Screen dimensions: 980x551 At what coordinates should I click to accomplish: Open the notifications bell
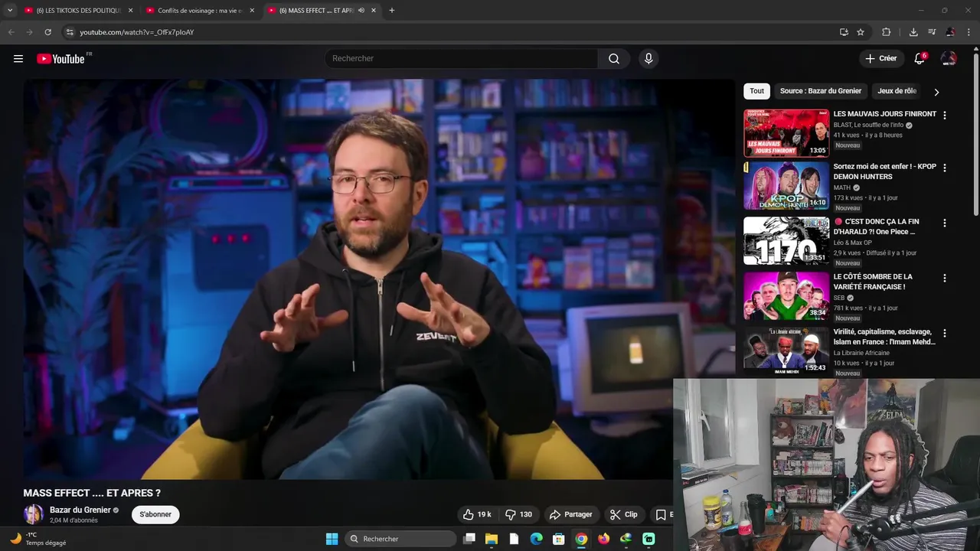click(920, 59)
